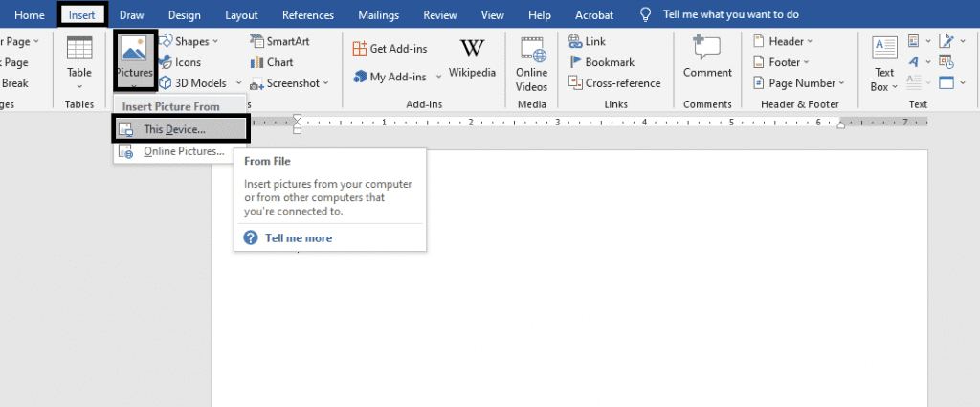Click the Tell me search field

(x=731, y=15)
